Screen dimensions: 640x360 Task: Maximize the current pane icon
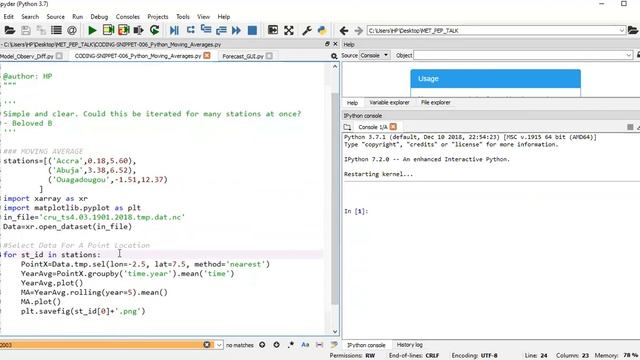tap(273, 30)
